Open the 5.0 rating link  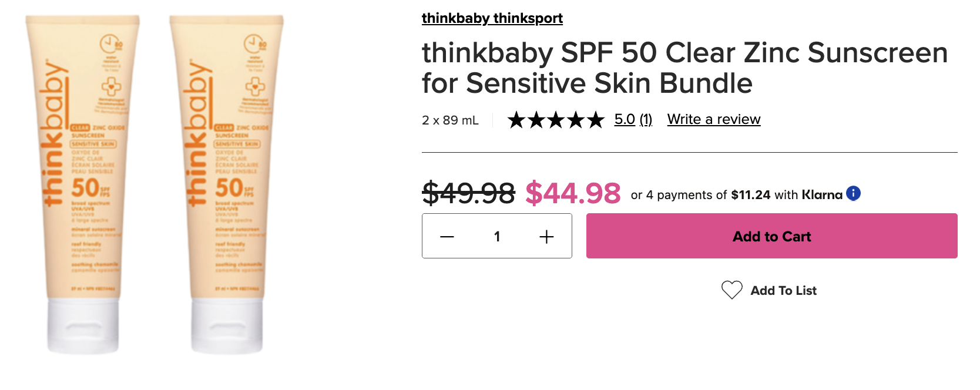[625, 119]
